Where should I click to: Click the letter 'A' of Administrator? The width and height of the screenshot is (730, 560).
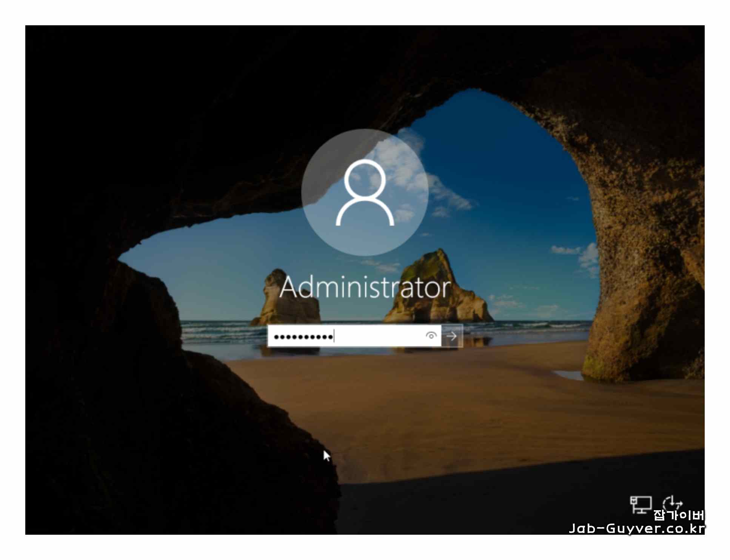coord(289,288)
